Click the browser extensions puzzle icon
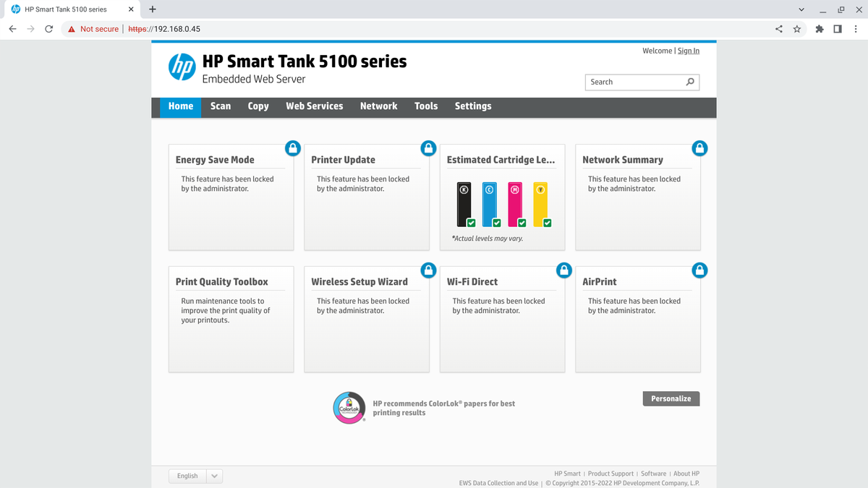The width and height of the screenshot is (868, 488). [x=820, y=29]
